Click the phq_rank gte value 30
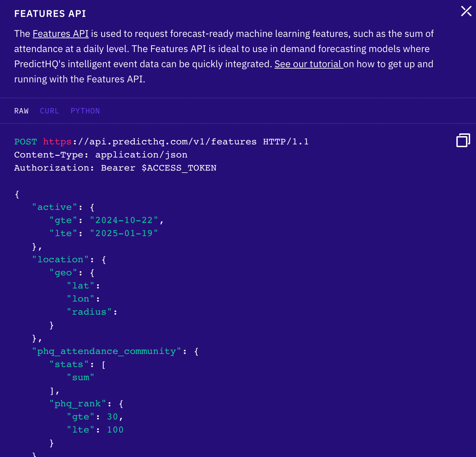Screen dimensions: 476x457 click(113, 417)
